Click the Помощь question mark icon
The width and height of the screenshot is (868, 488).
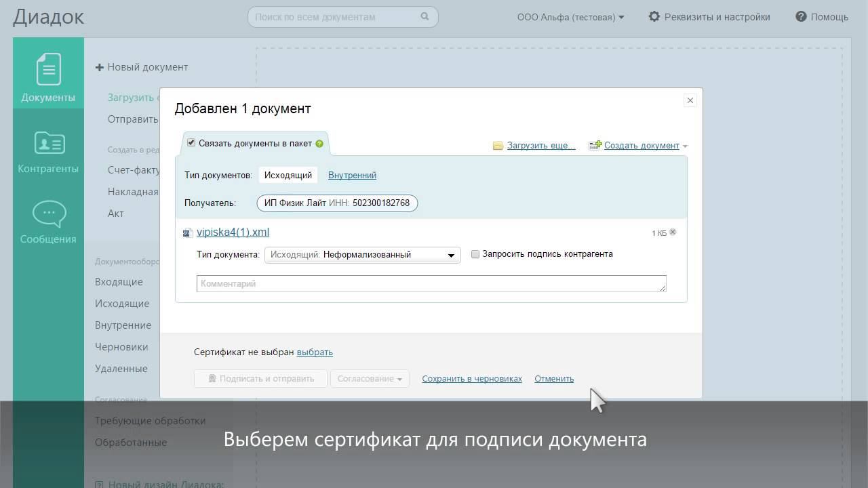pyautogui.click(x=801, y=16)
